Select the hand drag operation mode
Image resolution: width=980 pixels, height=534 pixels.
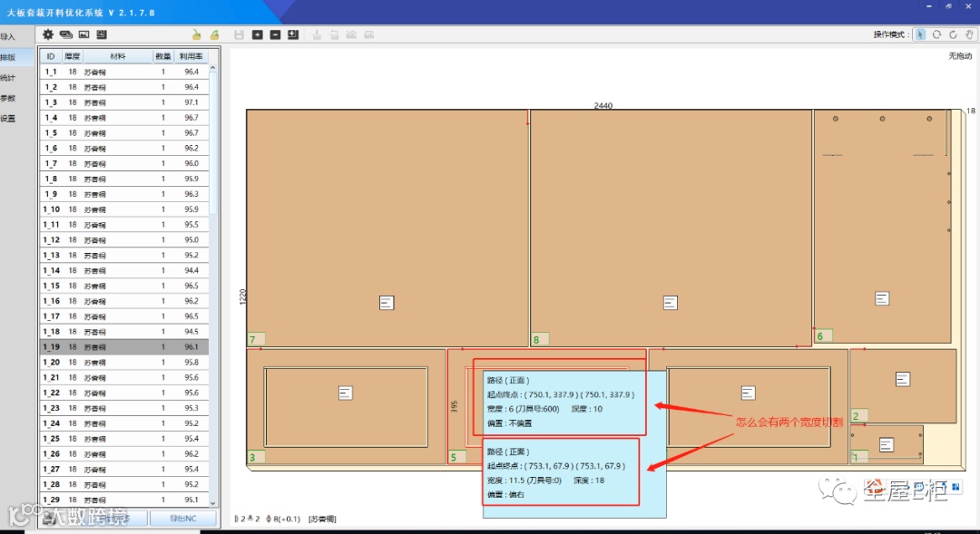point(969,34)
